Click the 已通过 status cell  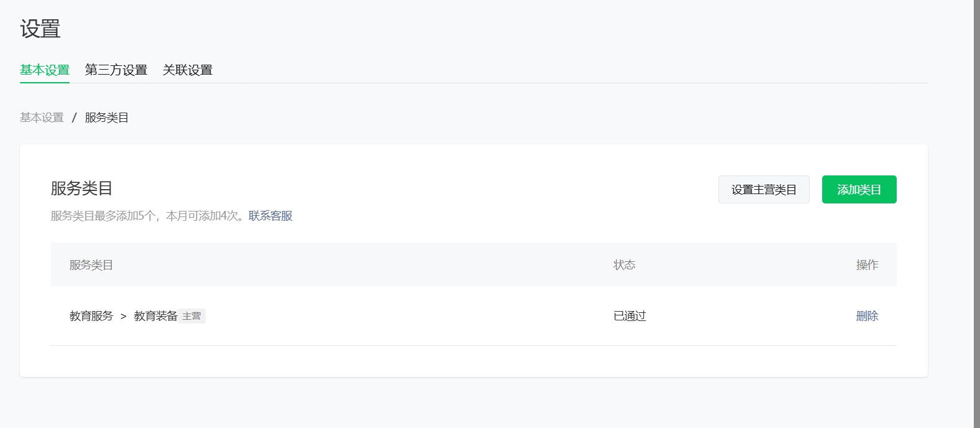click(x=630, y=316)
